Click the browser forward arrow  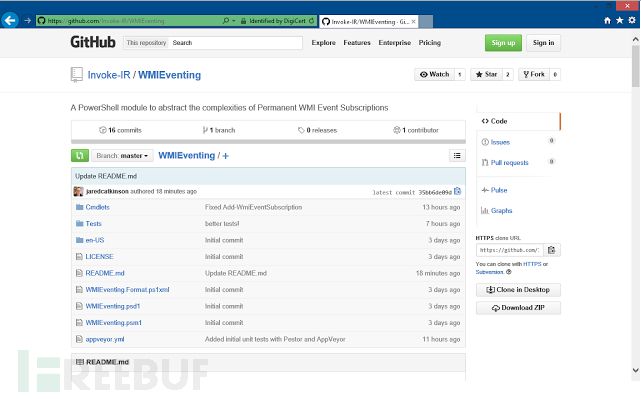[27, 20]
